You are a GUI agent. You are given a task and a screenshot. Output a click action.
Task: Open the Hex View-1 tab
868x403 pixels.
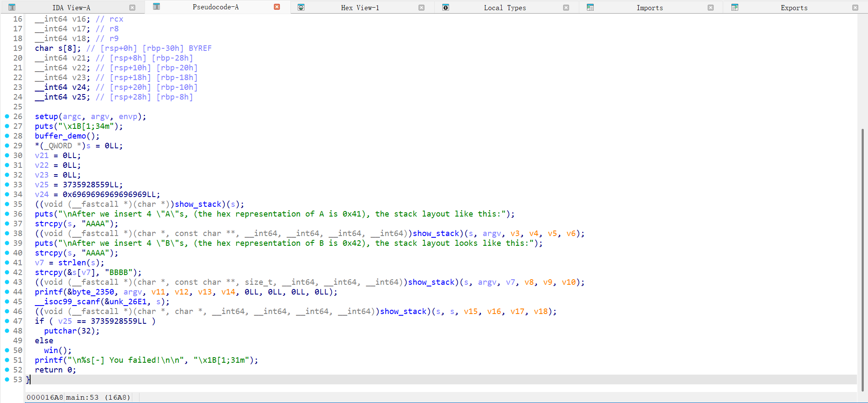(x=360, y=8)
